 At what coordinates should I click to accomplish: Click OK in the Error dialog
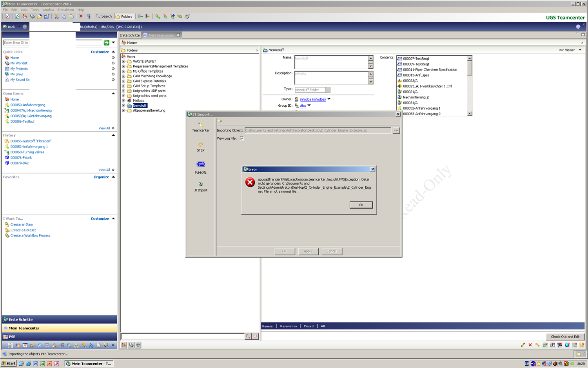tap(361, 205)
